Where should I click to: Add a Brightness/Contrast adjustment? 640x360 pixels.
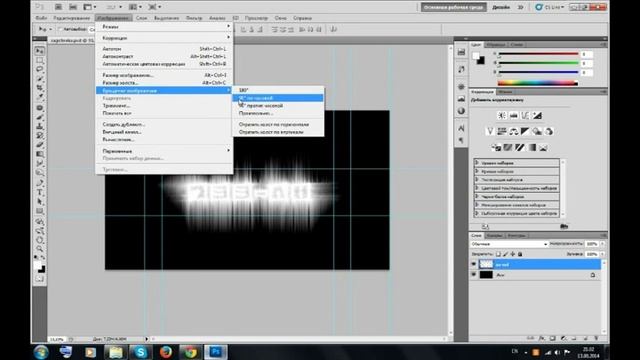[x=502, y=116]
